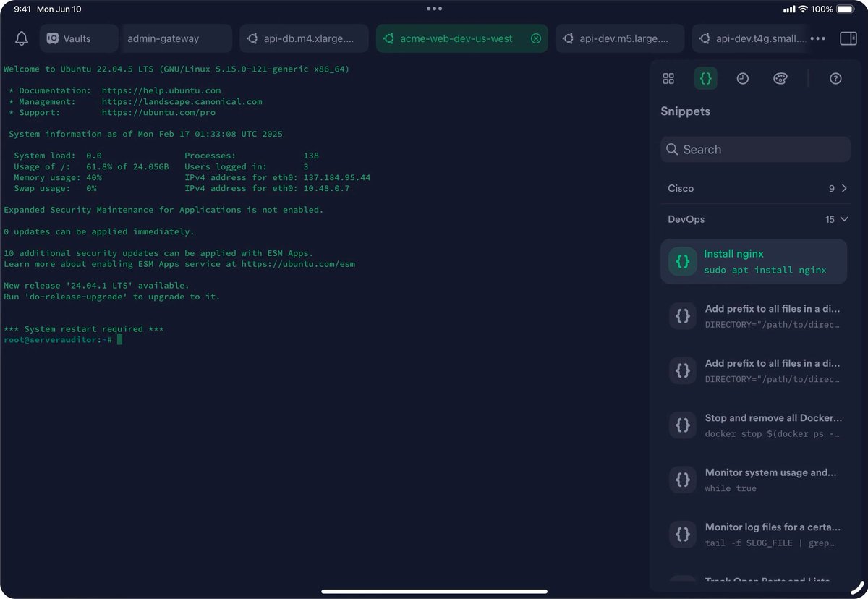
Task: Click the https://ubuntu.com/pro link in terminal
Action: (x=158, y=113)
